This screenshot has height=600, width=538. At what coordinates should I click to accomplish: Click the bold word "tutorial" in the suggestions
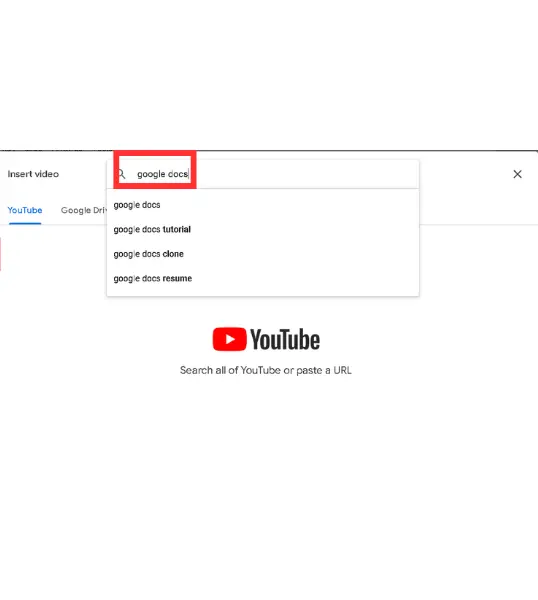[x=177, y=230]
